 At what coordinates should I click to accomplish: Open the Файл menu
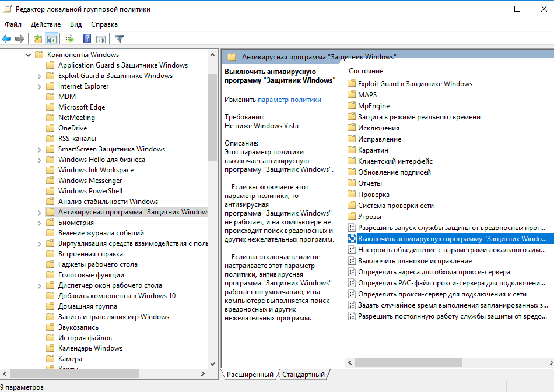coord(13,24)
